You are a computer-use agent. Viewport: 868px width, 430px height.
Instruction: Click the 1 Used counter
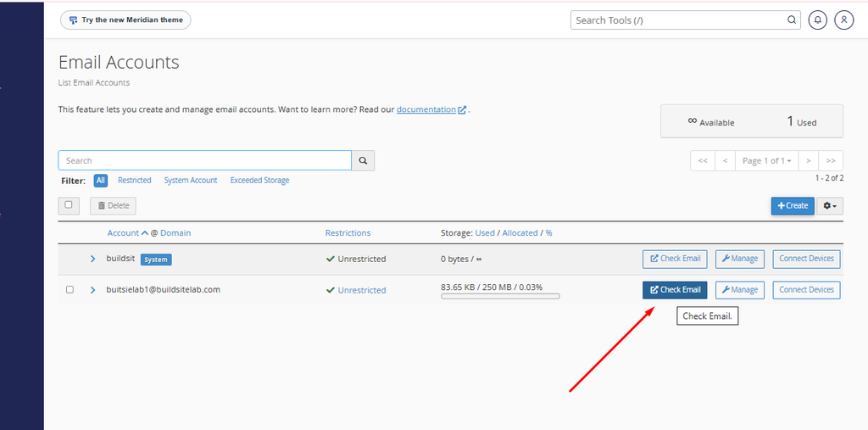[802, 121]
